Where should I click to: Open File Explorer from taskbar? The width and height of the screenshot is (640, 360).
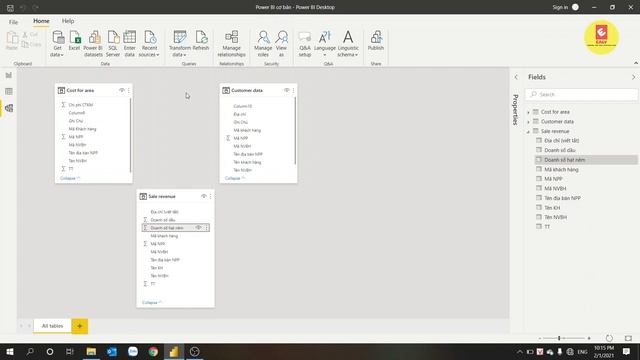coord(91,351)
